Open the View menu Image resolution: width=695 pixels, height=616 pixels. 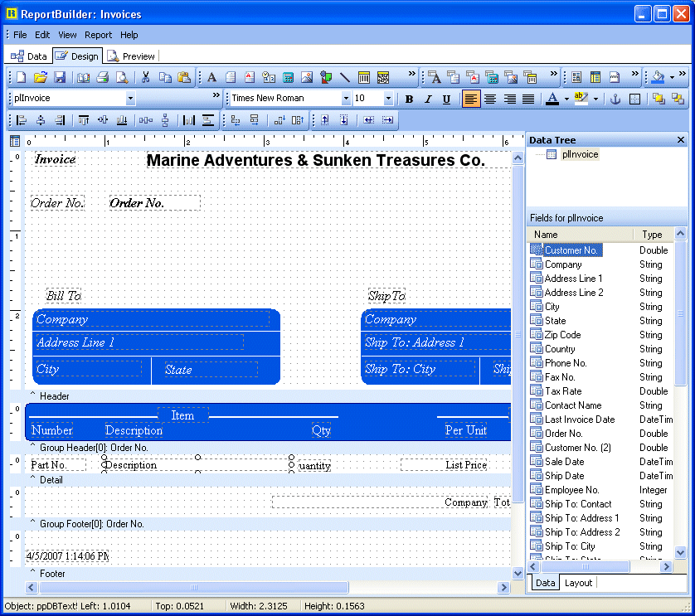pyautogui.click(x=67, y=35)
